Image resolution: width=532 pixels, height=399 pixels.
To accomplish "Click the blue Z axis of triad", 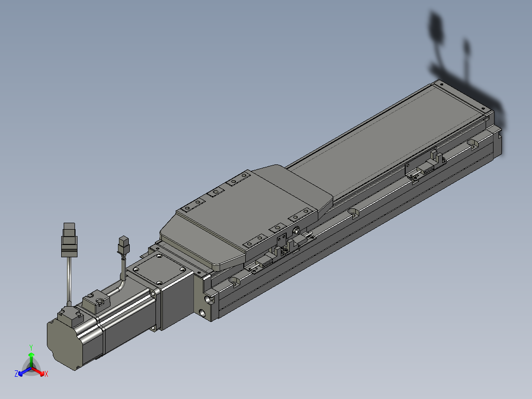I will (x=25, y=371).
